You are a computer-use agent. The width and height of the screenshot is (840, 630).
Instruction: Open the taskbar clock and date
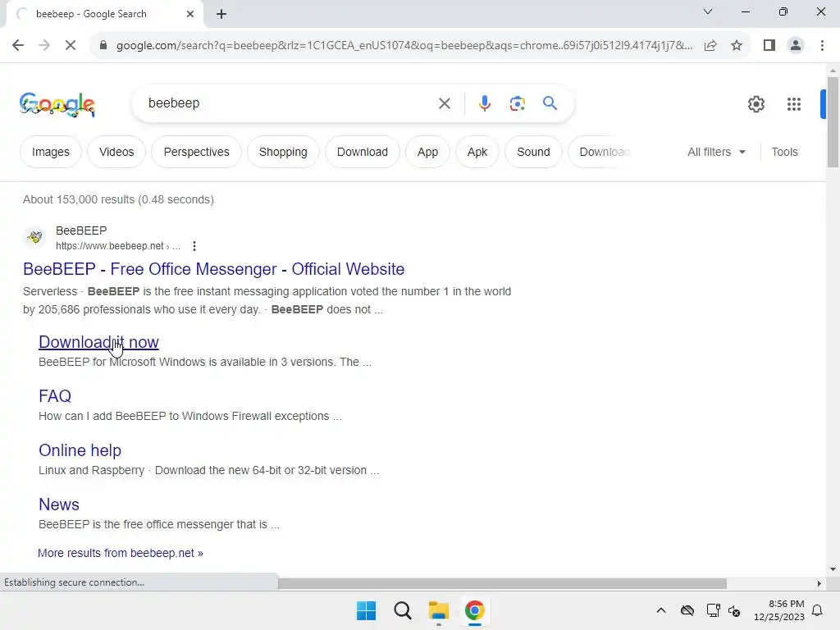pyautogui.click(x=779, y=610)
